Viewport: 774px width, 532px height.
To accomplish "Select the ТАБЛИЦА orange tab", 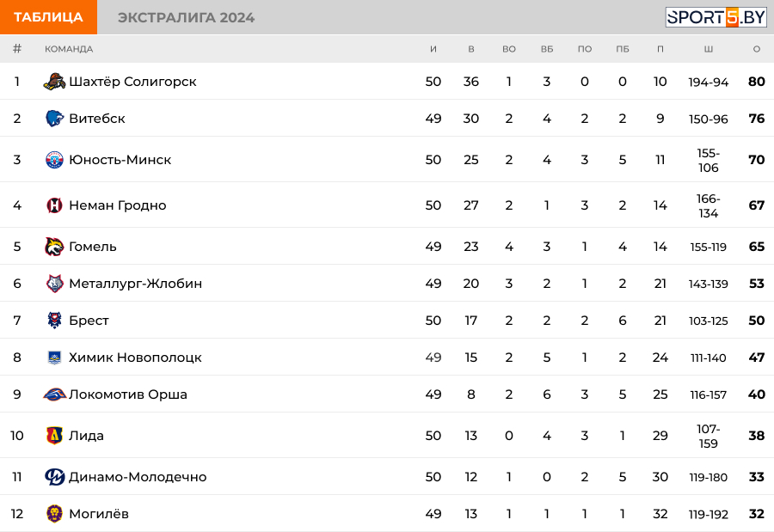I will 48,17.
